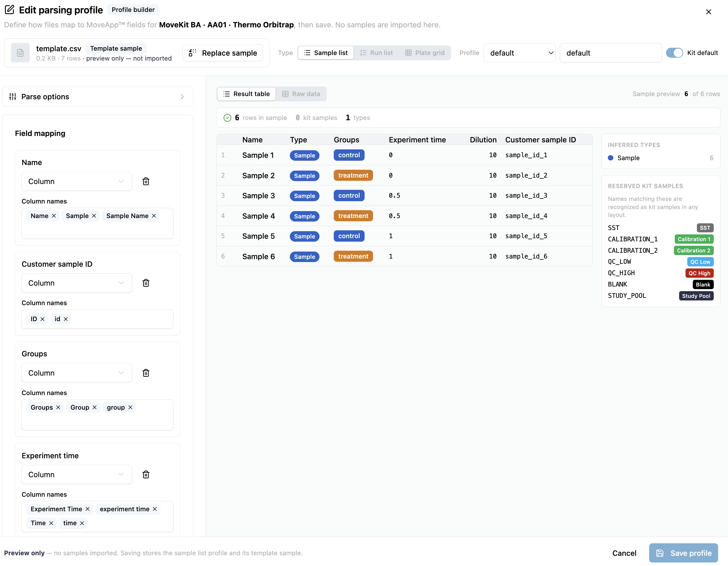Open the Profile default dropdown
Viewport: 728px width, 566px height.
[x=519, y=53]
